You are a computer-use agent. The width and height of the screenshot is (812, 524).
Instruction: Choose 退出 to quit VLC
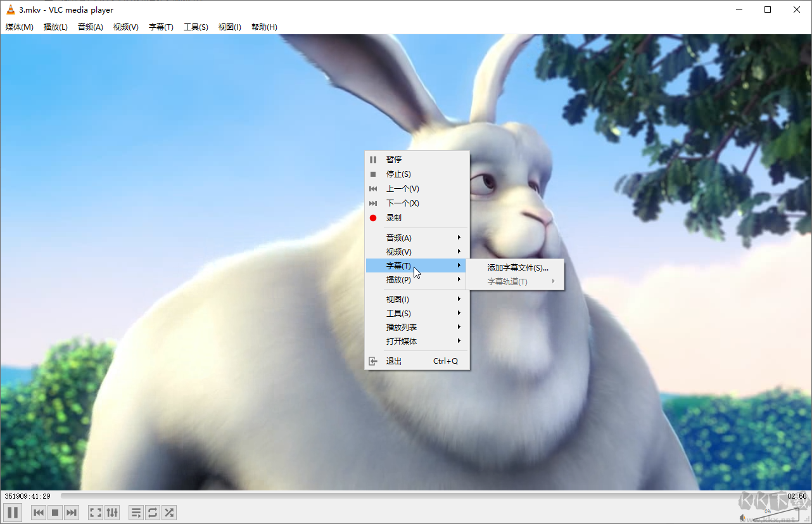tap(393, 360)
